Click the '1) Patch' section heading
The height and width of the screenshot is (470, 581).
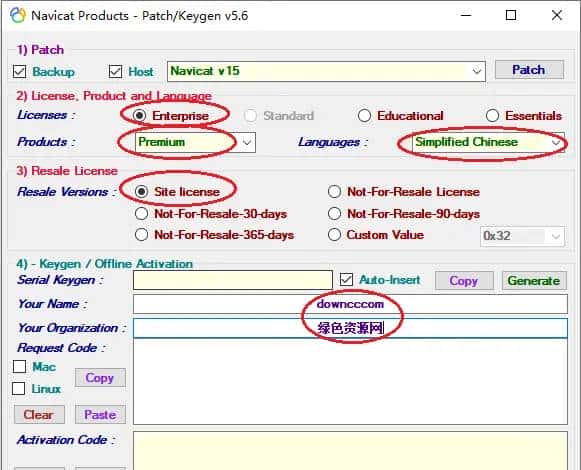(40, 50)
